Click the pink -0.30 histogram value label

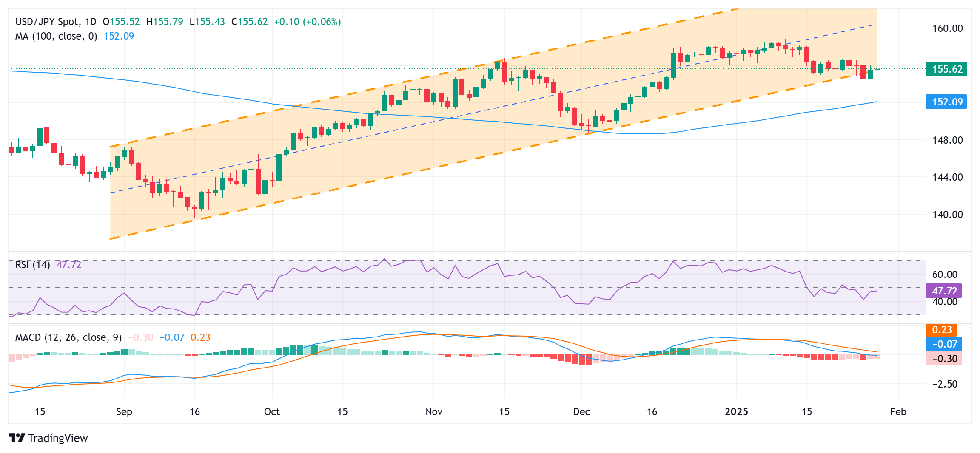tap(945, 359)
